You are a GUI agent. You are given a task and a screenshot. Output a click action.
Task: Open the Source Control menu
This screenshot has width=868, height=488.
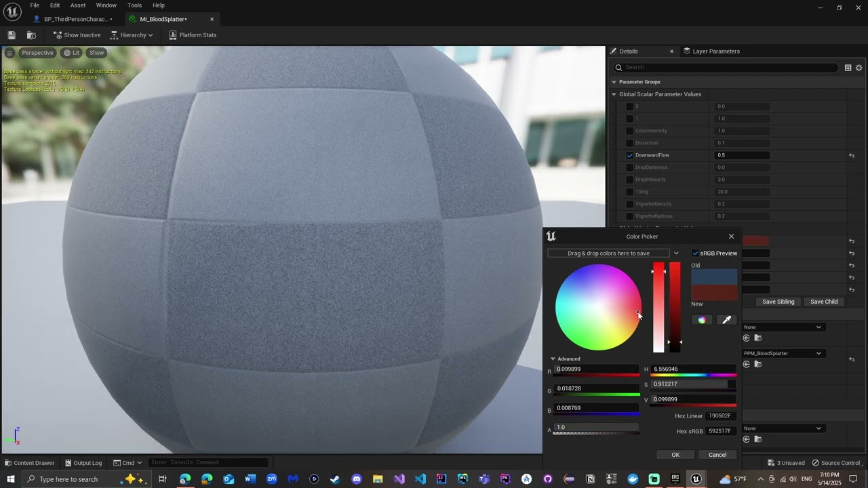coord(836,463)
